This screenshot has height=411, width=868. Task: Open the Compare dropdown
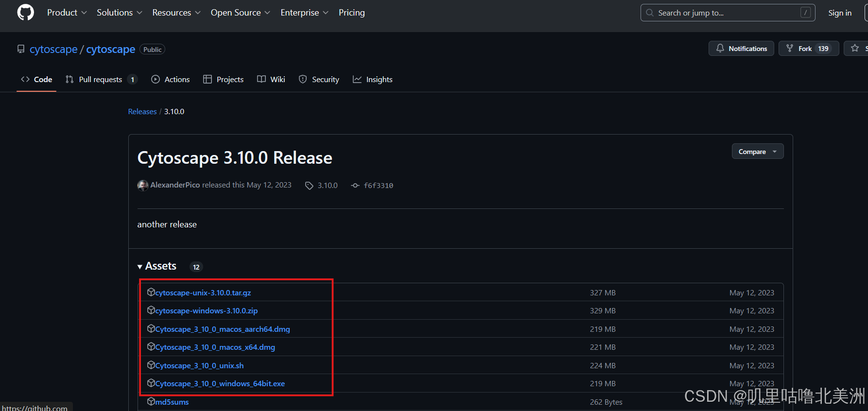758,152
